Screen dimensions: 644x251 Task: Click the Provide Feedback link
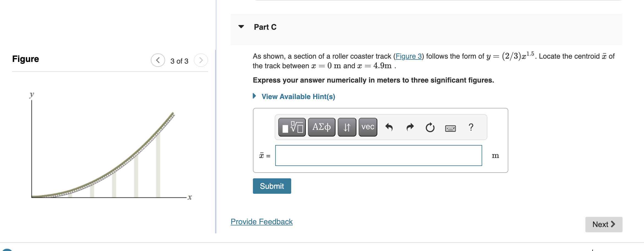(x=261, y=222)
